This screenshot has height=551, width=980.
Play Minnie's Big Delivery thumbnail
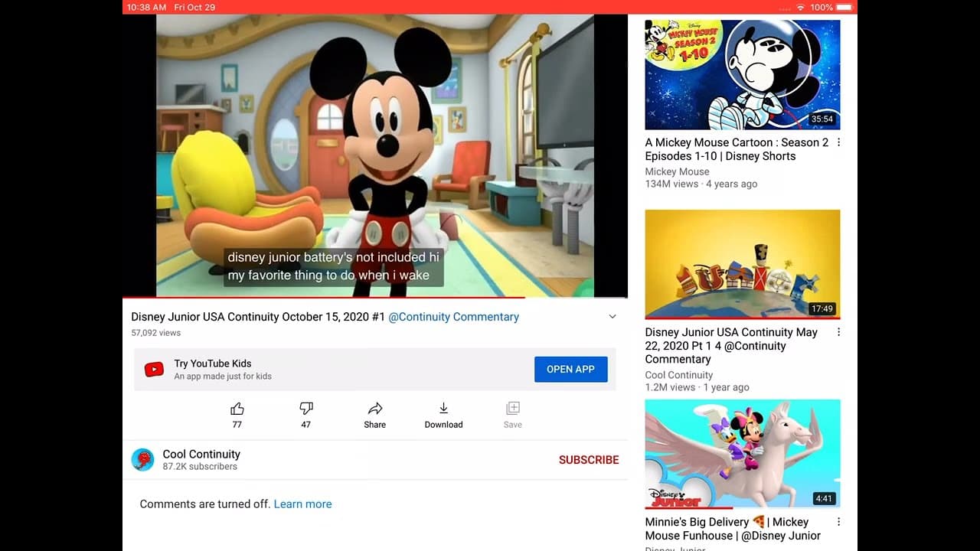click(743, 454)
